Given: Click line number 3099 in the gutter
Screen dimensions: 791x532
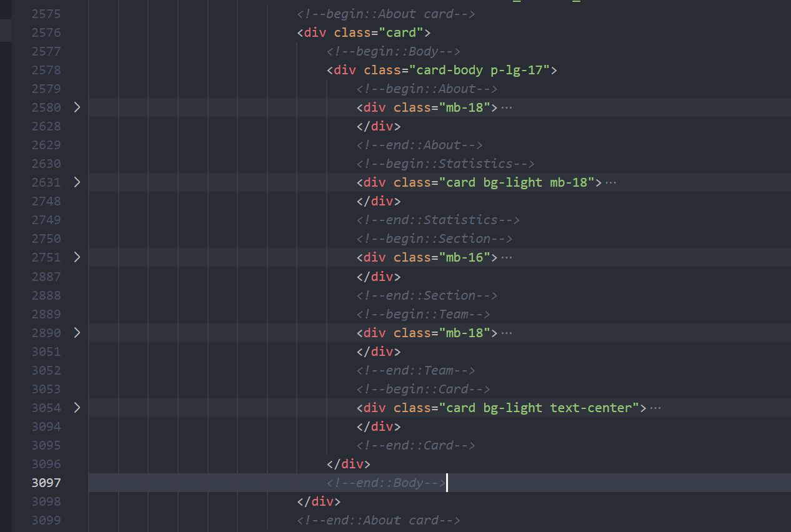Looking at the screenshot, I should pyautogui.click(x=46, y=520).
